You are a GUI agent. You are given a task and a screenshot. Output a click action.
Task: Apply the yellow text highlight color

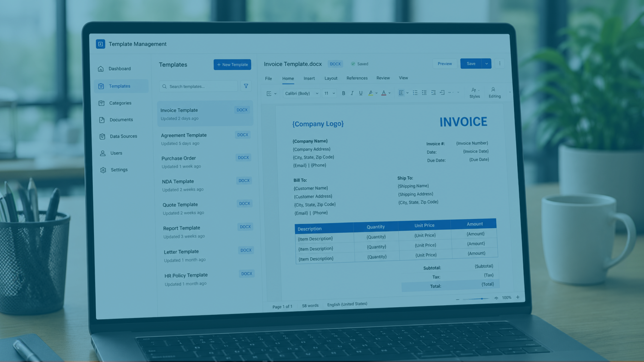(x=370, y=93)
